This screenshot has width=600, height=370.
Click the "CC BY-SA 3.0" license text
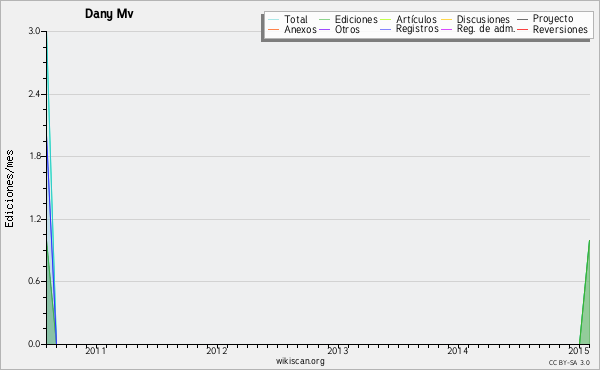[x=569, y=363]
